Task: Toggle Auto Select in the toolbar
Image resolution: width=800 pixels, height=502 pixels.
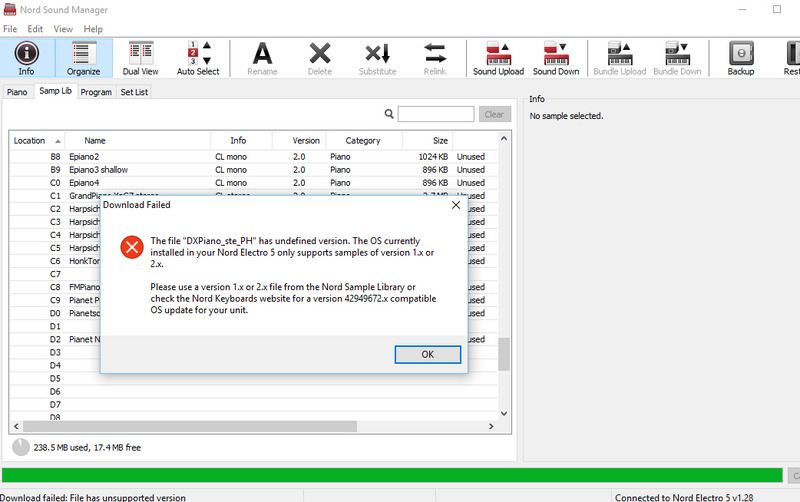Action: coord(198,58)
